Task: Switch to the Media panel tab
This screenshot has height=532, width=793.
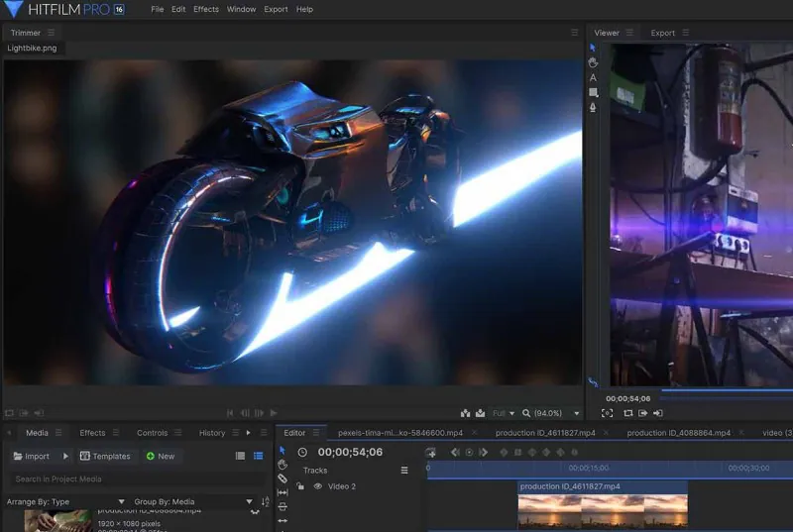Action: (x=37, y=433)
